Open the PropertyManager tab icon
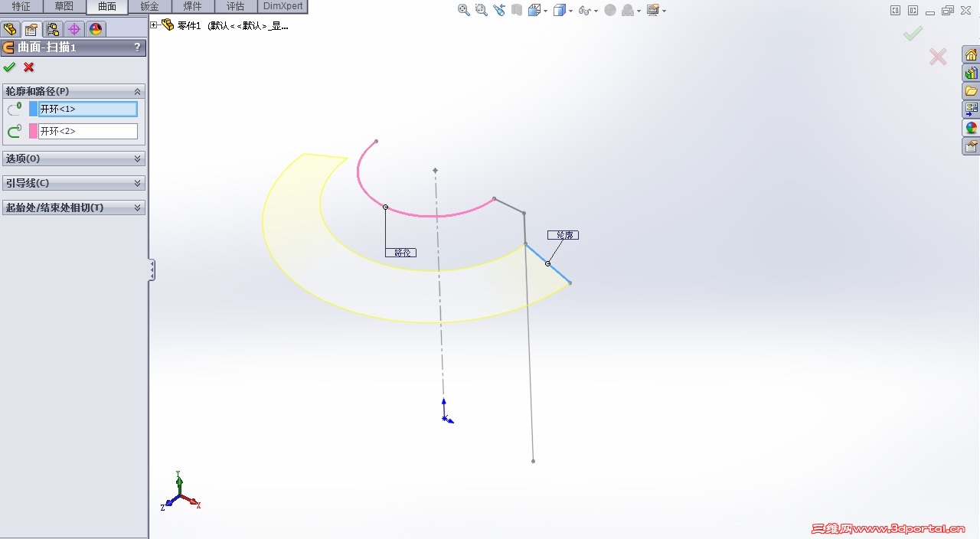The width and height of the screenshot is (980, 539). coord(31,30)
